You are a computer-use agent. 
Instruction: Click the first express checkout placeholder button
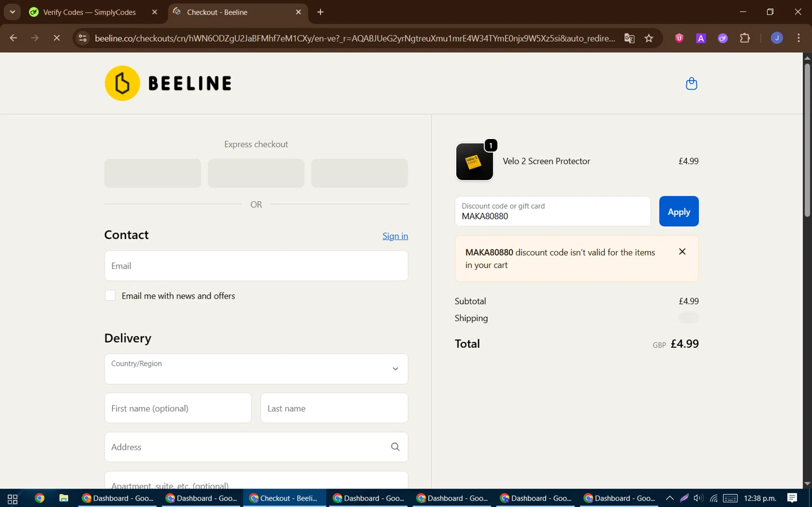[x=153, y=173]
